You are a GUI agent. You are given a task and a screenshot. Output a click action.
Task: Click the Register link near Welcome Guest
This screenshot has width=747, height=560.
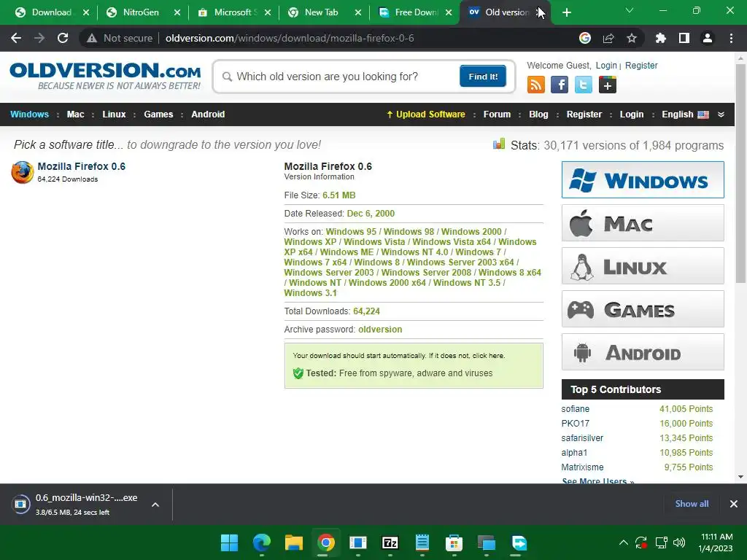click(x=641, y=65)
